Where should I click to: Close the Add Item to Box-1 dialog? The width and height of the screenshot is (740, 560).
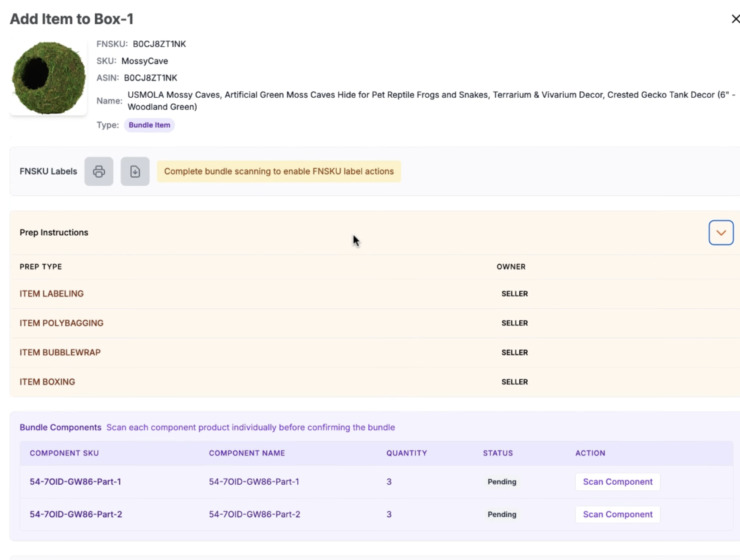(x=735, y=19)
